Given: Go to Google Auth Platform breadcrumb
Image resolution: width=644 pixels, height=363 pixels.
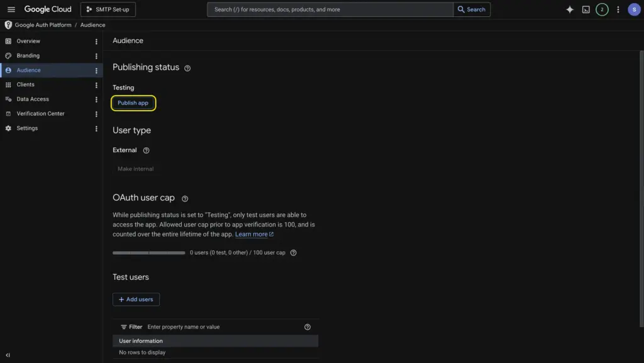Looking at the screenshot, I should click(x=43, y=25).
